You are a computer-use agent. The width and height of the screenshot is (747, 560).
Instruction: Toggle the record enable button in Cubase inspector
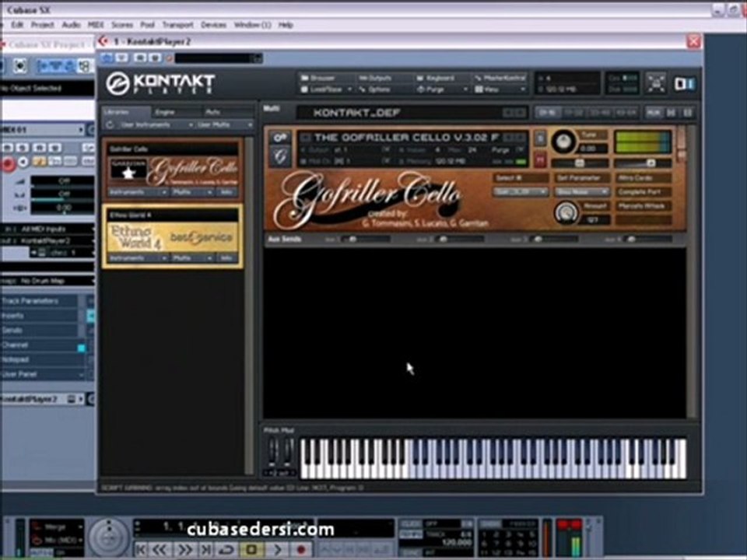(x=8, y=163)
